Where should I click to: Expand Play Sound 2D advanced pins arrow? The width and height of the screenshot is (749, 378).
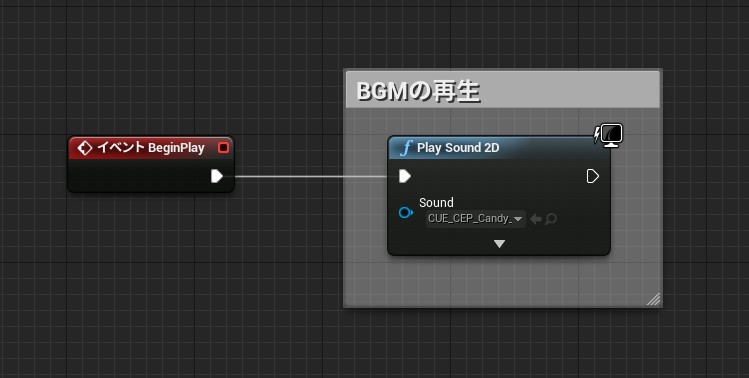(499, 244)
